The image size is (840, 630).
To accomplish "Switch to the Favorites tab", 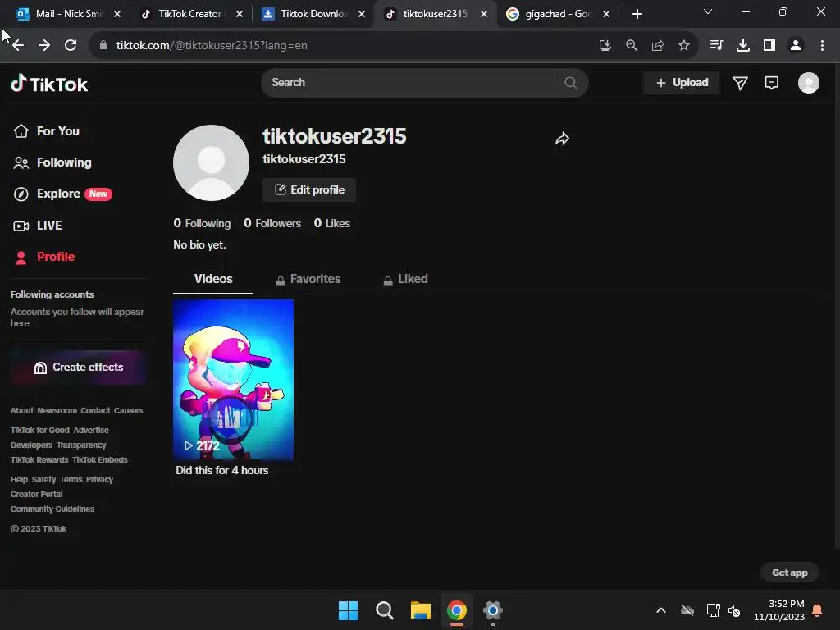I will pos(308,279).
